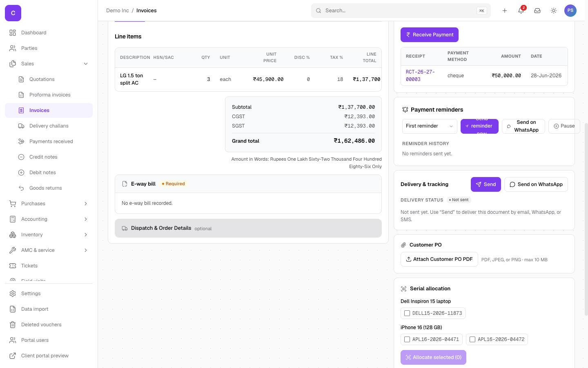Expand the Accounting section

(x=49, y=219)
